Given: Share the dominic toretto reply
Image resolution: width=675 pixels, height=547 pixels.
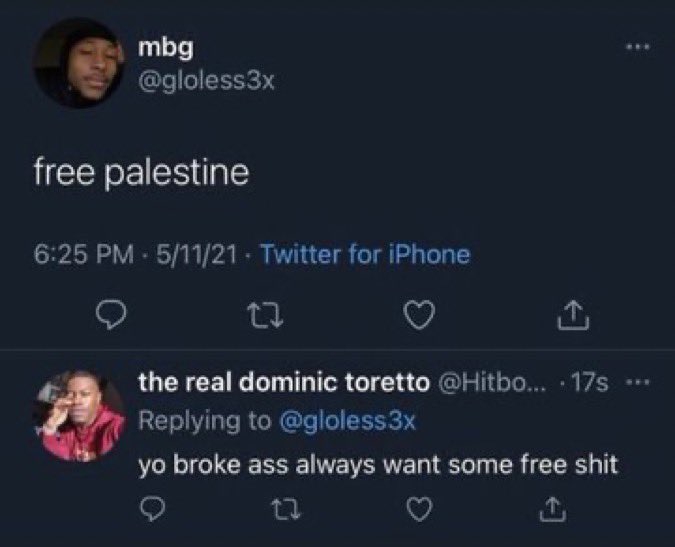Looking at the screenshot, I should coord(553,509).
